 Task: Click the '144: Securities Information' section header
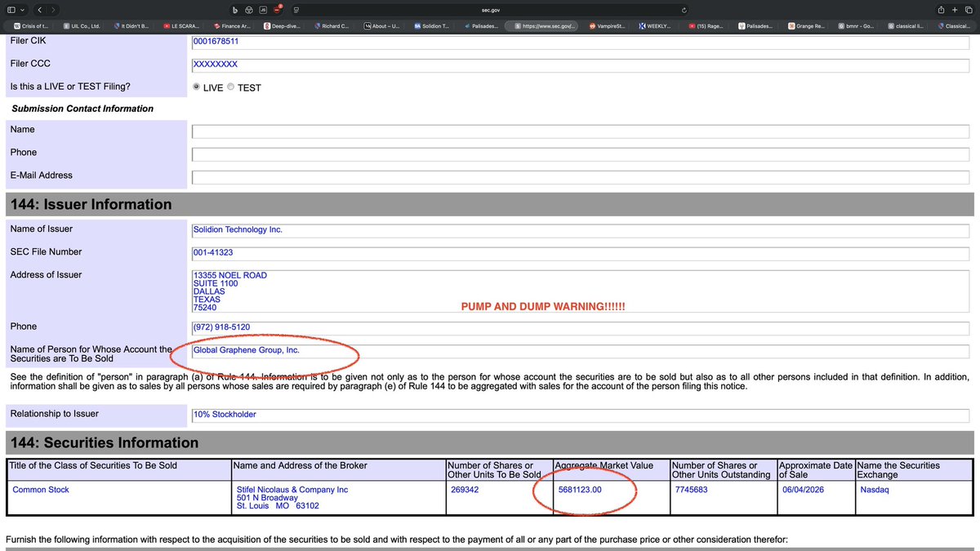490,442
